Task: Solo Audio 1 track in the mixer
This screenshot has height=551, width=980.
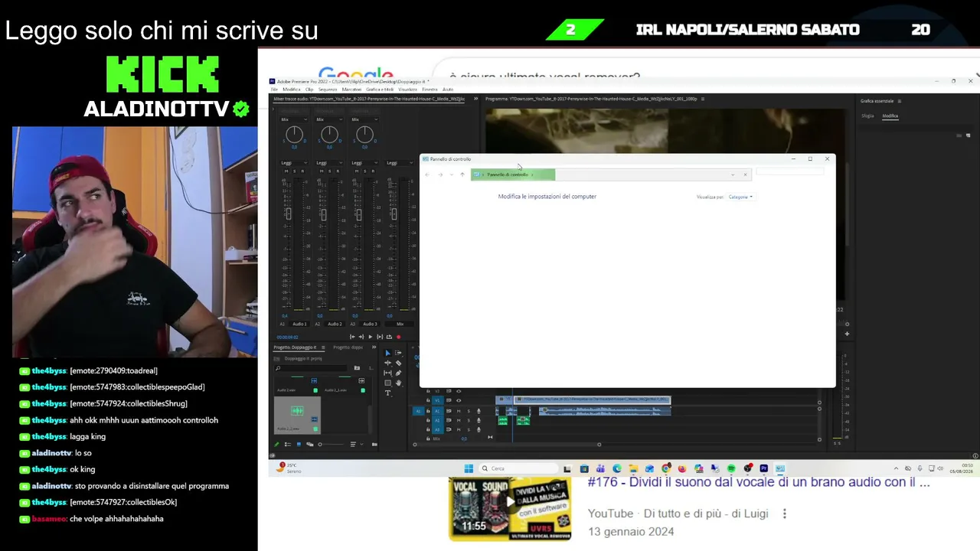Action: coord(294,171)
